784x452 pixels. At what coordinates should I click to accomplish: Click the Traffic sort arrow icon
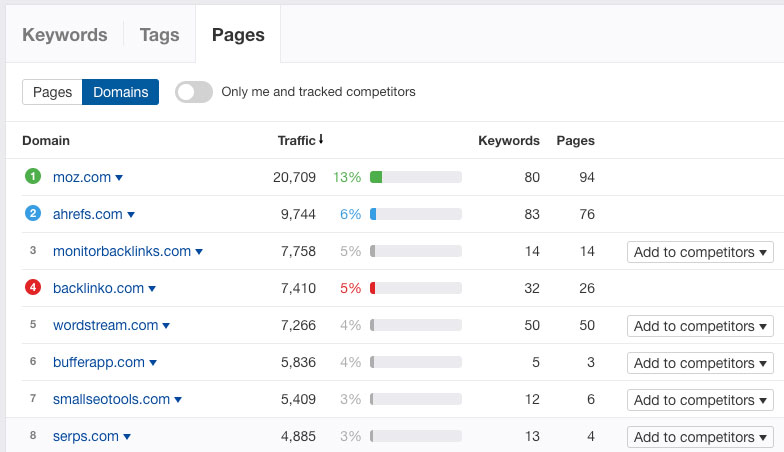tap(321, 140)
